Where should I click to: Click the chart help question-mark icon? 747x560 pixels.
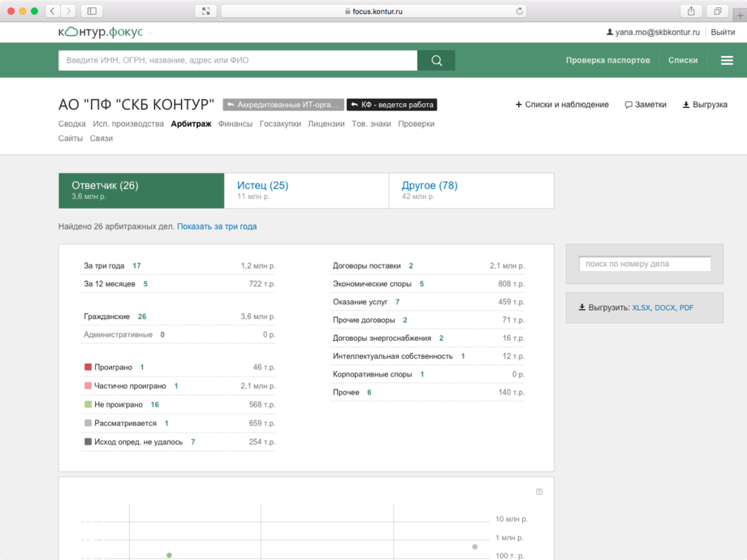coord(539,492)
